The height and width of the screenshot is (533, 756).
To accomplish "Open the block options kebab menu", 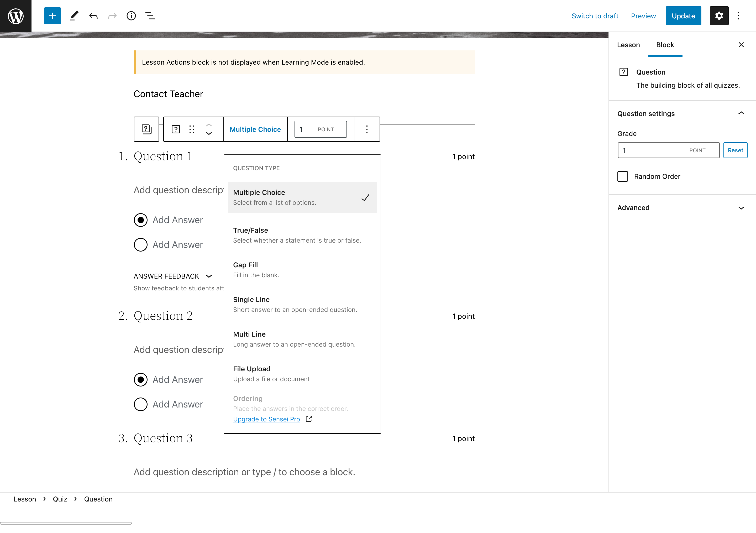I will pos(367,129).
